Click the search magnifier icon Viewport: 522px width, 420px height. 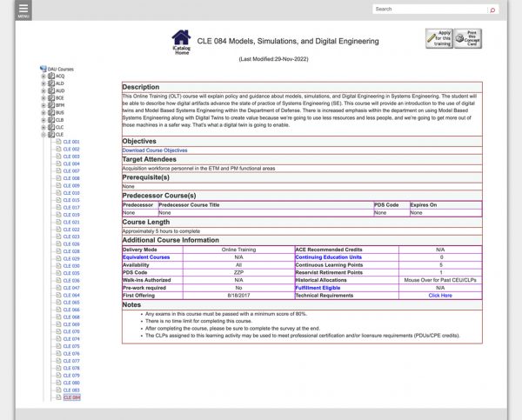(492, 10)
